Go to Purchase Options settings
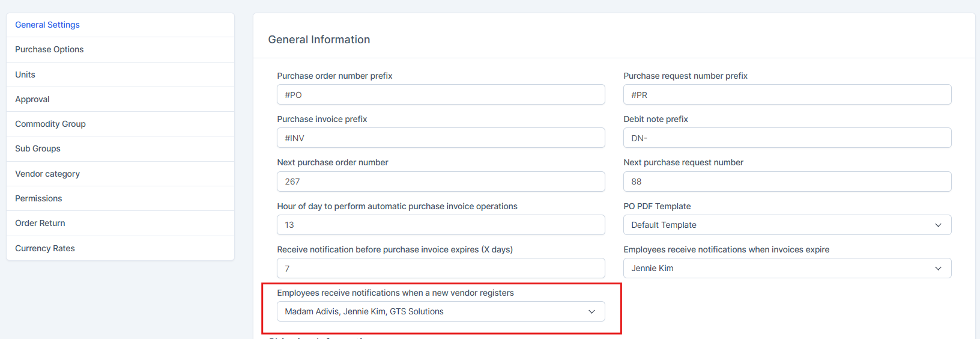 click(x=49, y=49)
